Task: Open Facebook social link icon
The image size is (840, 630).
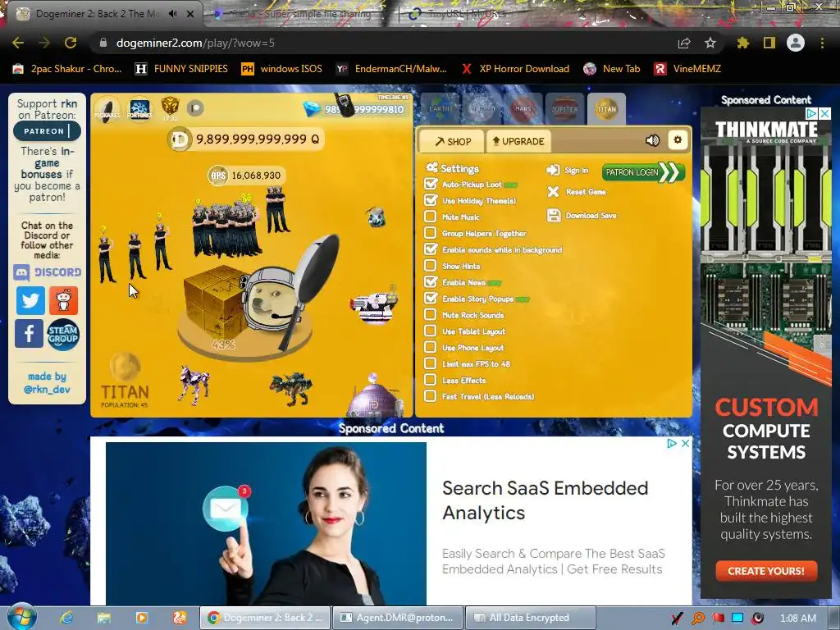Action: coord(29,333)
